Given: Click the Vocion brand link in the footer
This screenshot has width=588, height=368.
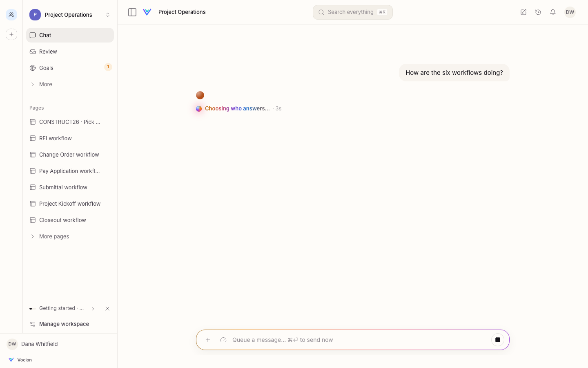Looking at the screenshot, I should click(20, 360).
